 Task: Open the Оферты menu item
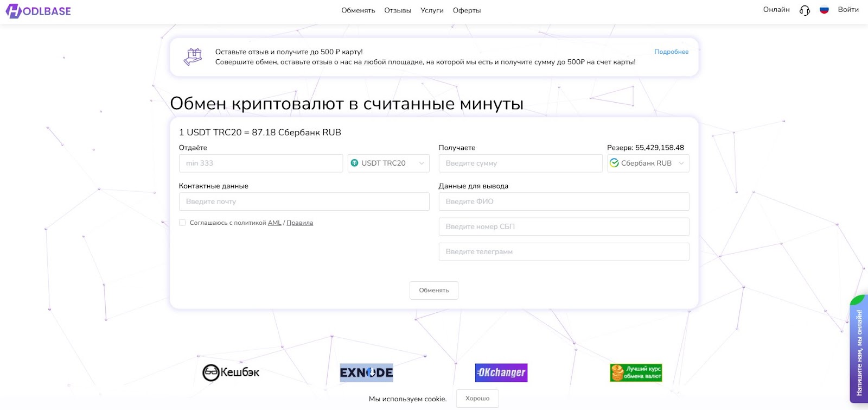467,10
